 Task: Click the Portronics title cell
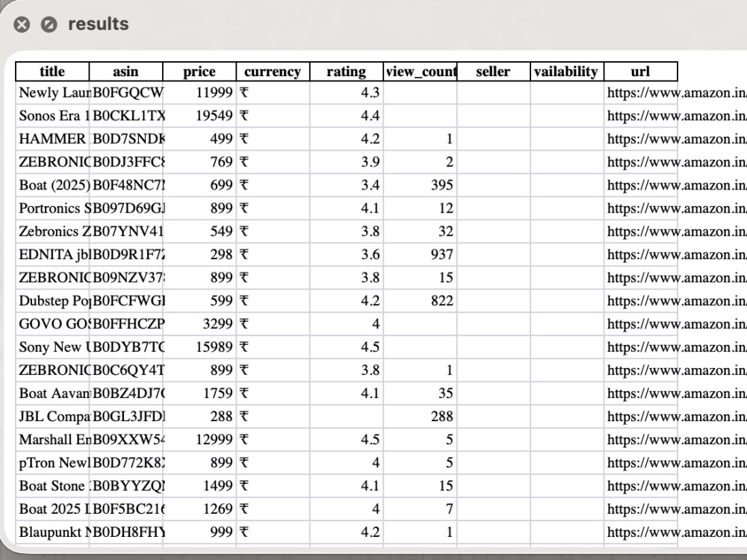pyautogui.click(x=52, y=208)
